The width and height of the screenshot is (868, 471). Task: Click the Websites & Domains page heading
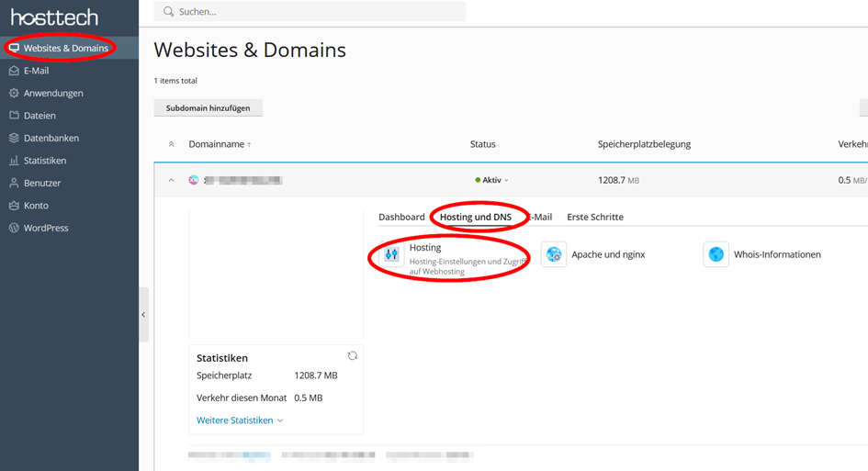(x=250, y=50)
